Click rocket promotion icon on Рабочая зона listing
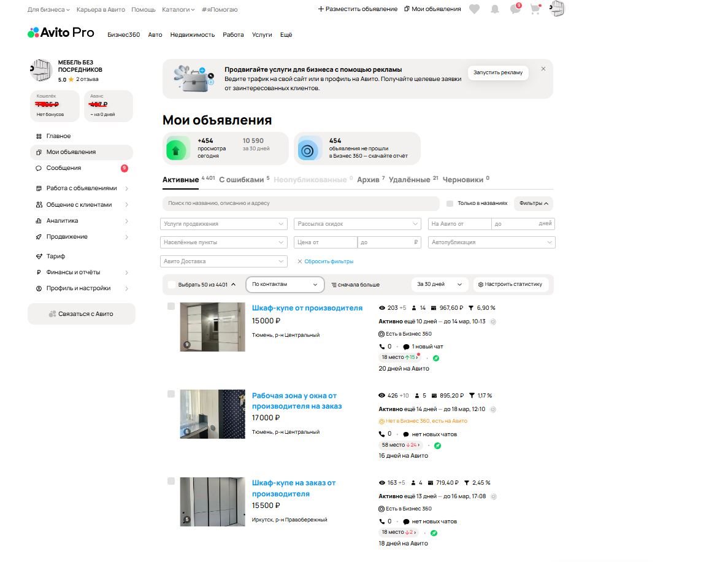Viewport: 728px width, 562px height. click(437, 445)
